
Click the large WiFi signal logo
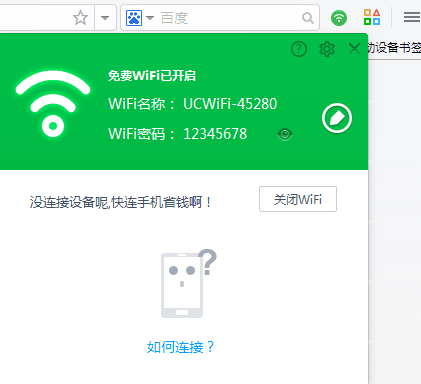pos(53,104)
